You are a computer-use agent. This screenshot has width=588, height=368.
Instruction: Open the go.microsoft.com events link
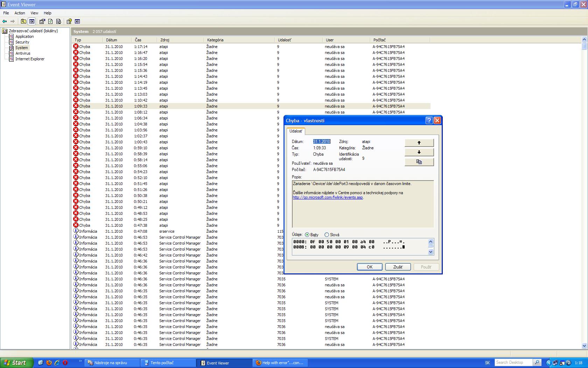click(x=328, y=197)
